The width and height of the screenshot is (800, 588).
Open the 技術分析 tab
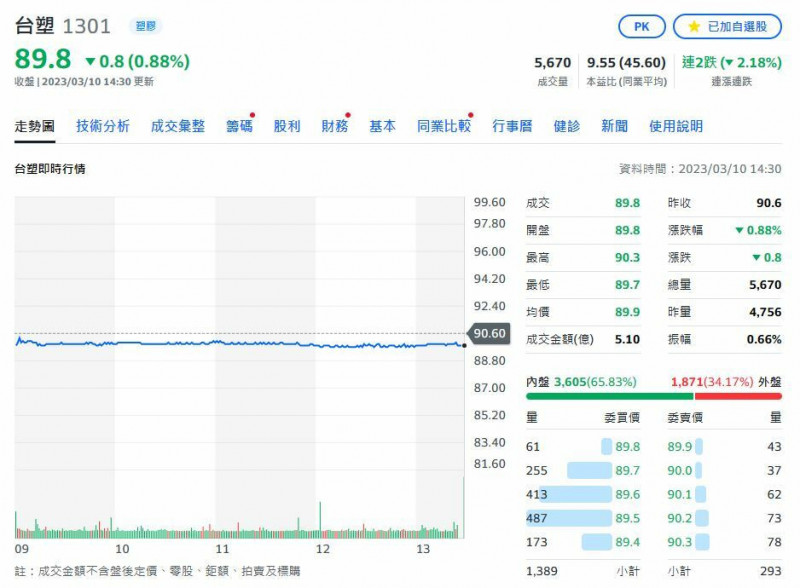(103, 126)
